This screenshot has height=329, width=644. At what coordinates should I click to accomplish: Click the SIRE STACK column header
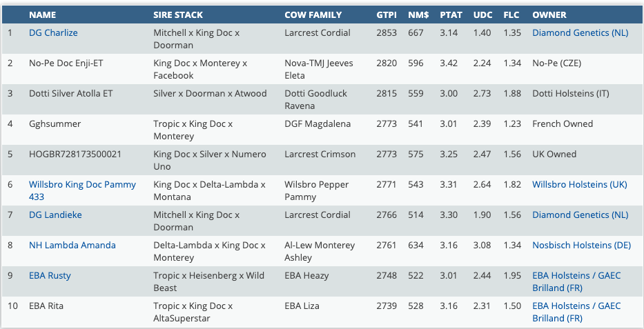tap(178, 14)
